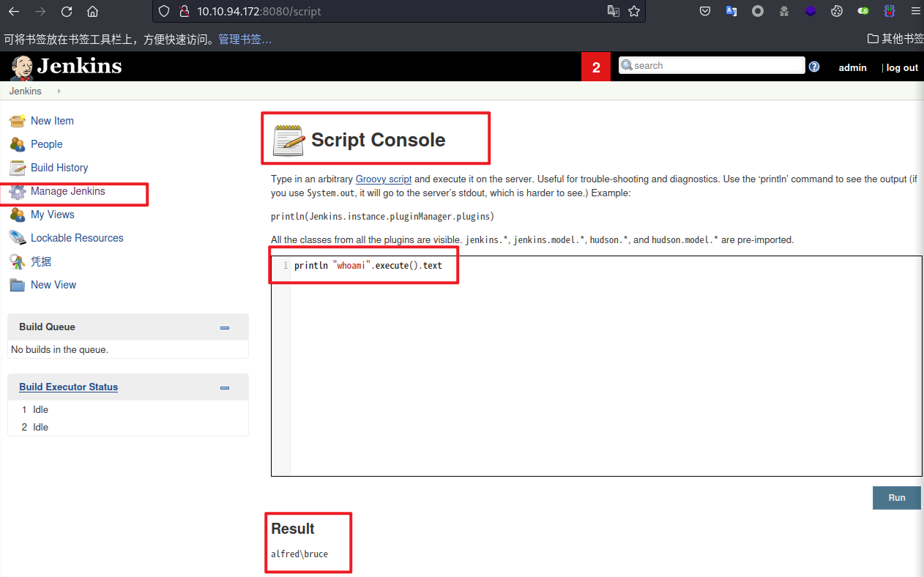Image resolution: width=924 pixels, height=577 pixels.
Task: Click the cookie extension icon
Action: pos(837,11)
